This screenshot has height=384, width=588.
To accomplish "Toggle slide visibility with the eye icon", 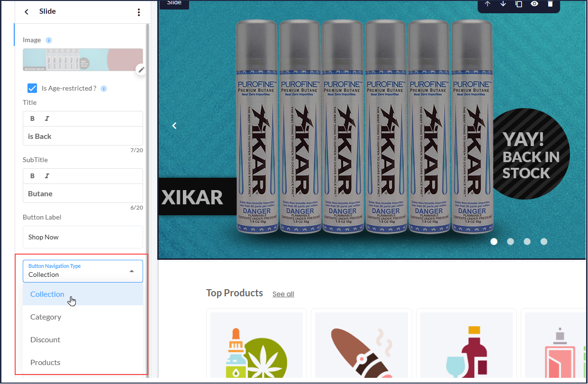I will 534,4.
